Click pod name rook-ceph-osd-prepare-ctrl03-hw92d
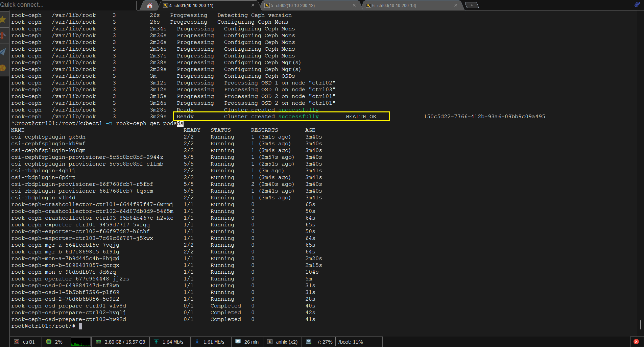This screenshot has width=644, height=347. point(69,319)
